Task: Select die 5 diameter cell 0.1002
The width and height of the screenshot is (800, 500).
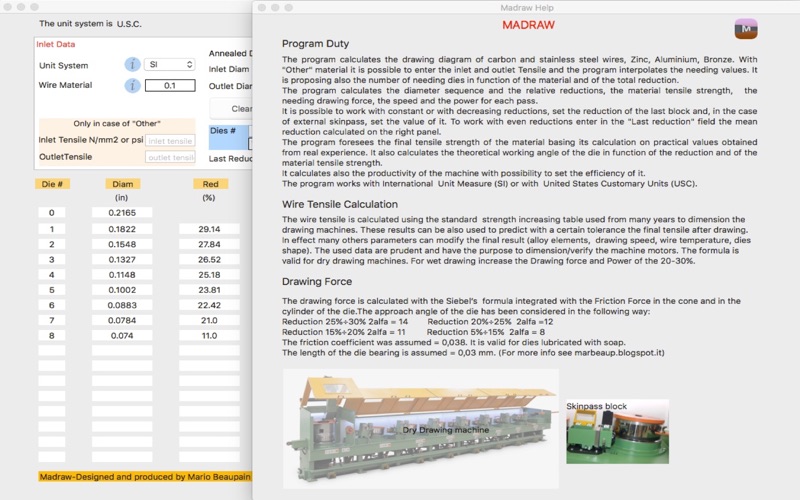Action: tap(122, 290)
